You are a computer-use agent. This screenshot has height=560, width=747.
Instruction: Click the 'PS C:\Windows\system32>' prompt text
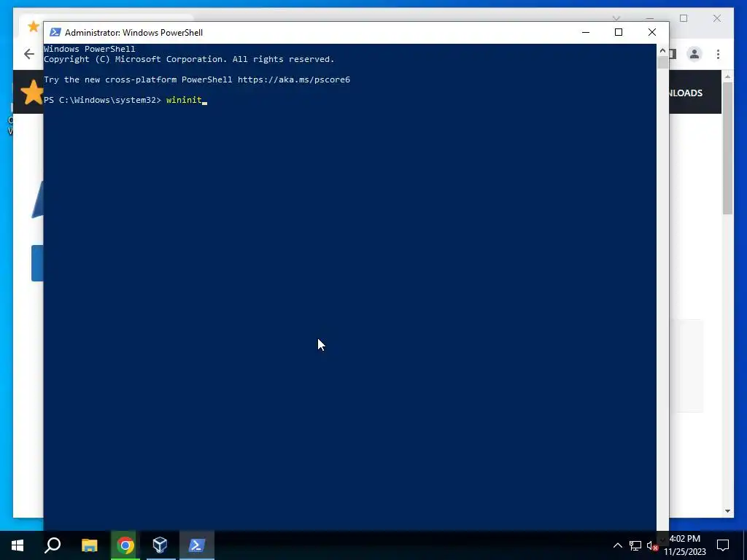click(102, 100)
